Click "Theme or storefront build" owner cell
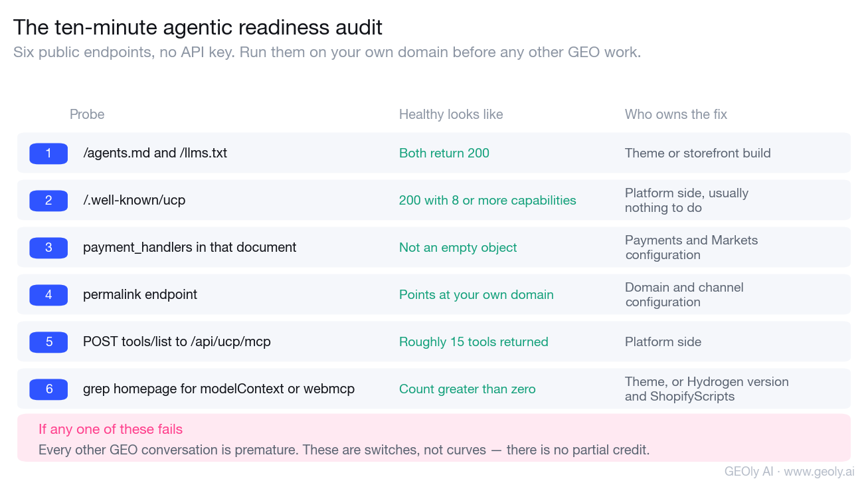Viewport: 868px width, 481px height. (698, 153)
